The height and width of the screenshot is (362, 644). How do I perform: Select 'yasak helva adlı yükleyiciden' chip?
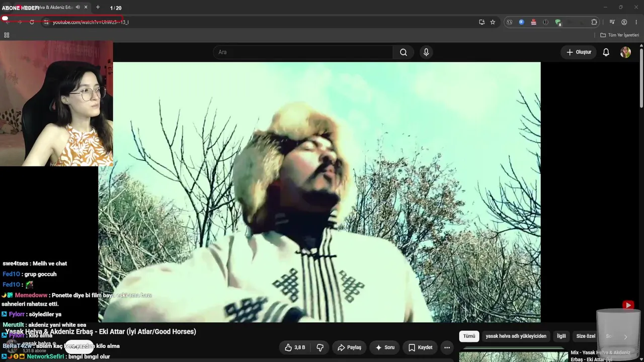516,336
